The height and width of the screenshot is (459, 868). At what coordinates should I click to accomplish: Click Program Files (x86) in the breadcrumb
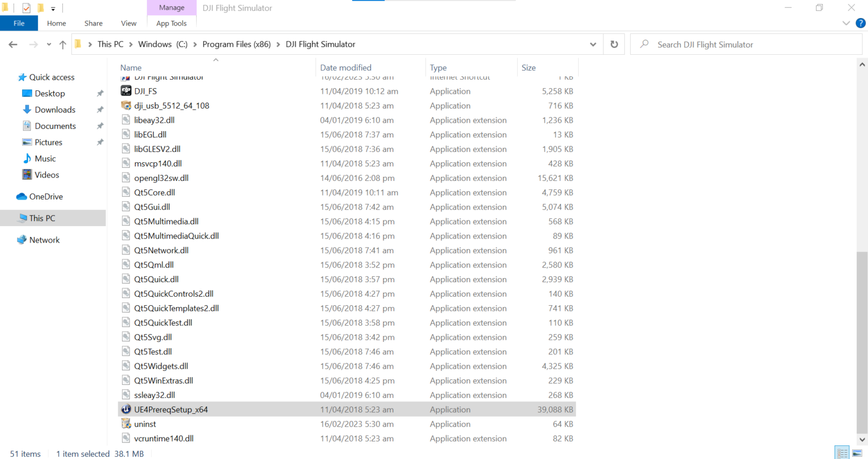(x=236, y=44)
